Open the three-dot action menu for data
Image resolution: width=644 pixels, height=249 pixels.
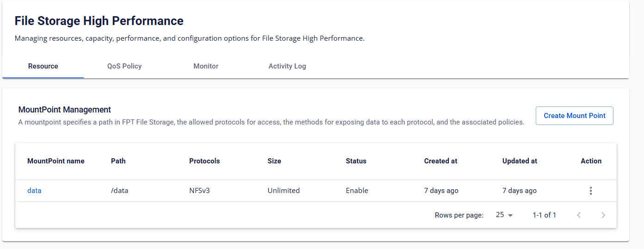591,191
